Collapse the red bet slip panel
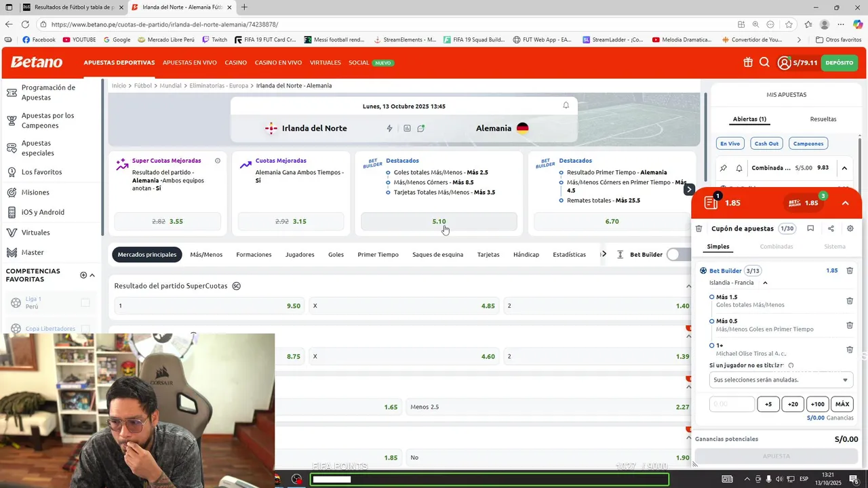 pyautogui.click(x=845, y=203)
